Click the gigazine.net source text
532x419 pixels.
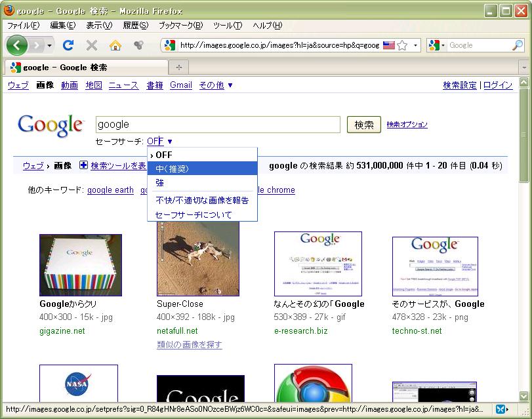coord(62,330)
